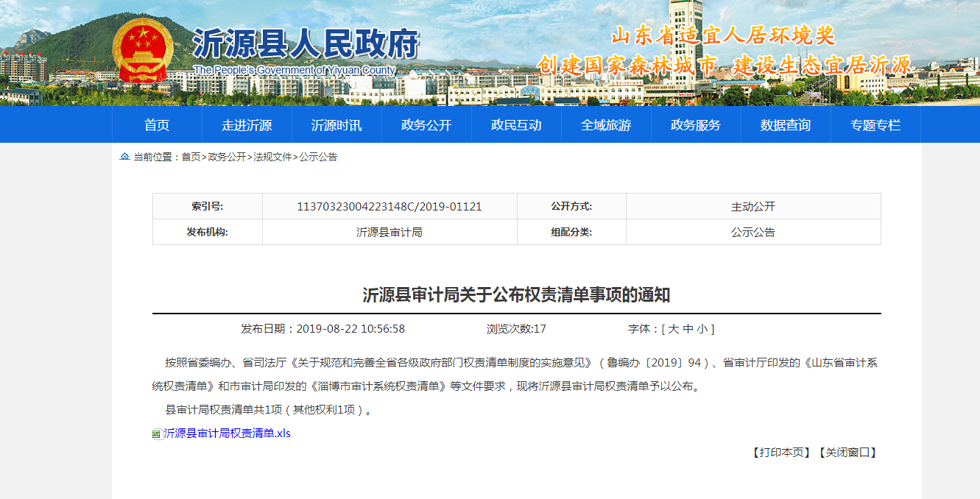Open the 沂源时讯 navigation menu item
Screen dimensions: 980x499
pos(336,125)
